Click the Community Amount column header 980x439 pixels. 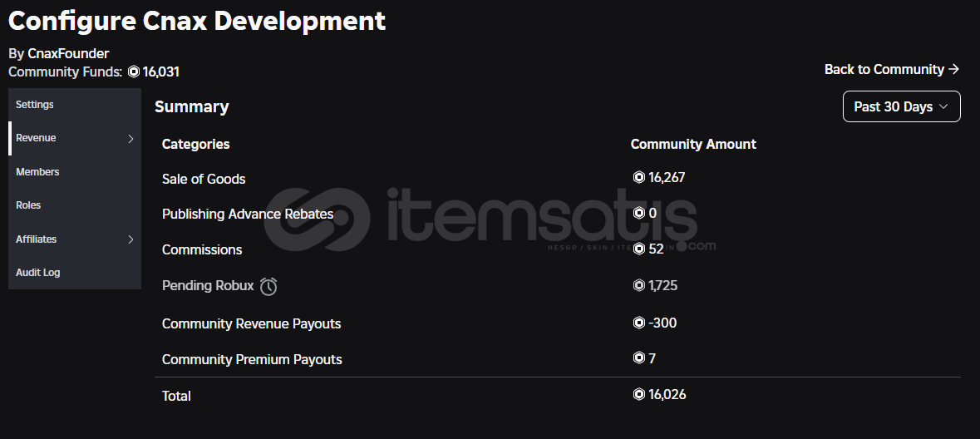[693, 145]
